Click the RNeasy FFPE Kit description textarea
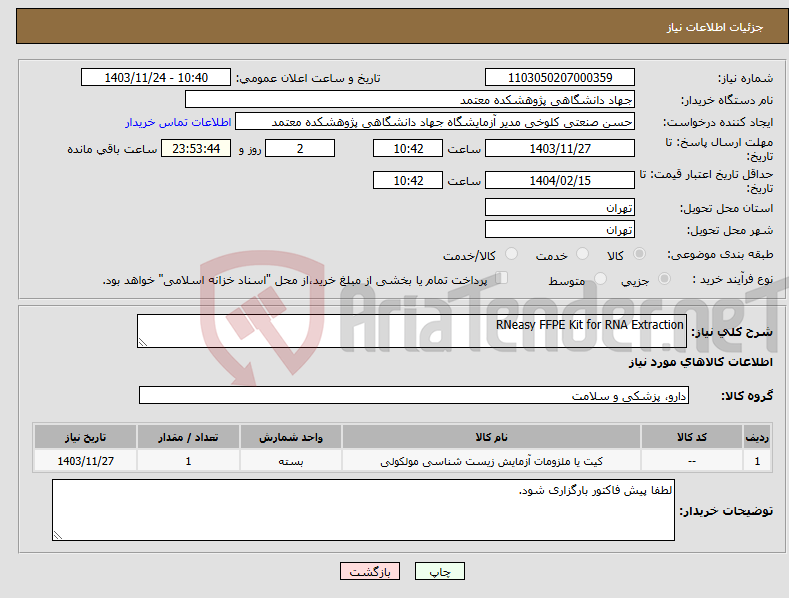Viewport: 789px width, 598px height. 412,331
